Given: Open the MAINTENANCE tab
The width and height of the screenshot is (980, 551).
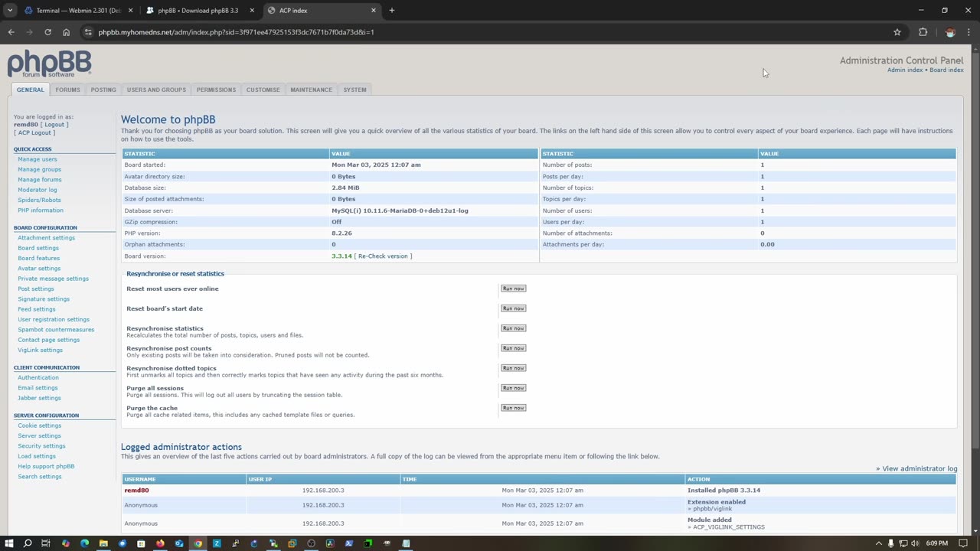Looking at the screenshot, I should [x=312, y=90].
